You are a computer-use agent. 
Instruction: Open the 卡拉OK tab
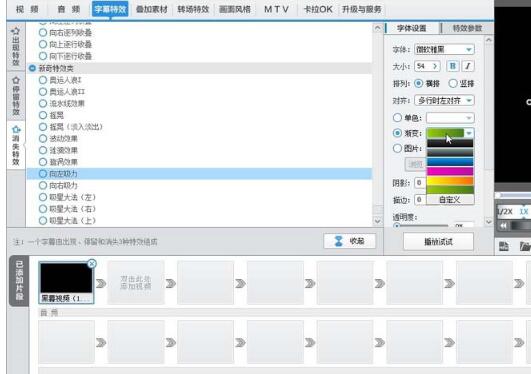coord(318,9)
